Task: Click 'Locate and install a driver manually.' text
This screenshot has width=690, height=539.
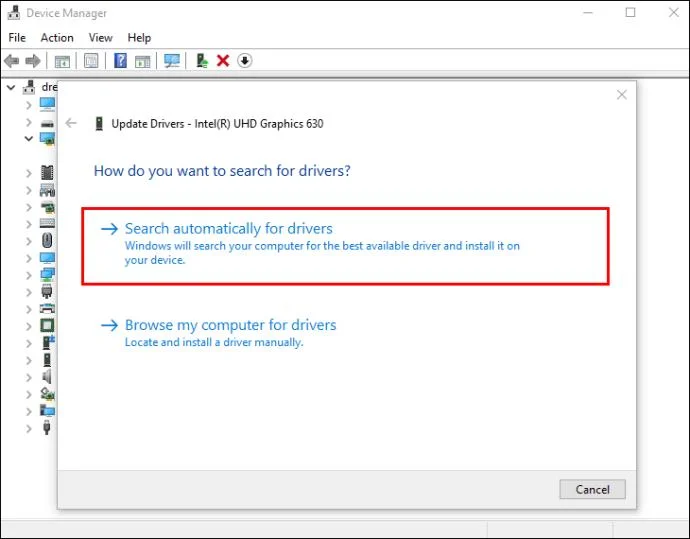Action: (214, 342)
